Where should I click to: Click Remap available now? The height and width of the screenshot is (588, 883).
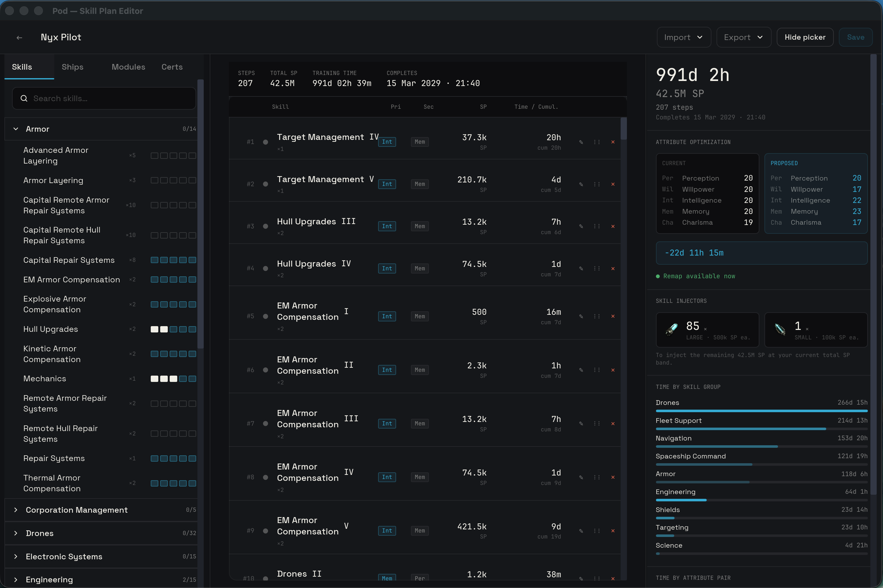tap(699, 276)
